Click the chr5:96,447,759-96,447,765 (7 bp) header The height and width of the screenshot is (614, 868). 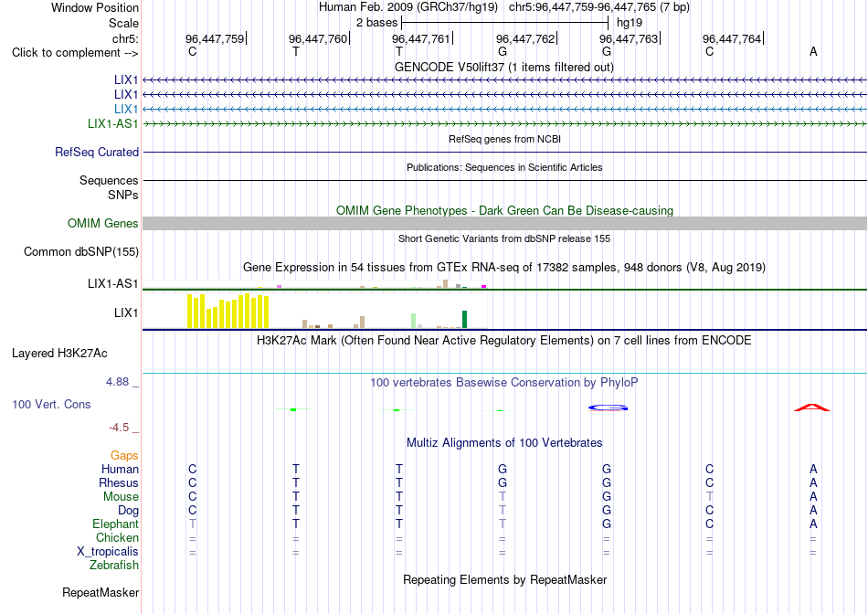pyautogui.click(x=599, y=7)
